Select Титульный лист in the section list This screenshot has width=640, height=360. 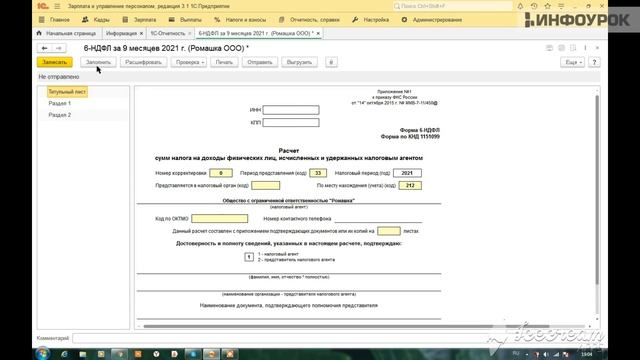(67, 92)
